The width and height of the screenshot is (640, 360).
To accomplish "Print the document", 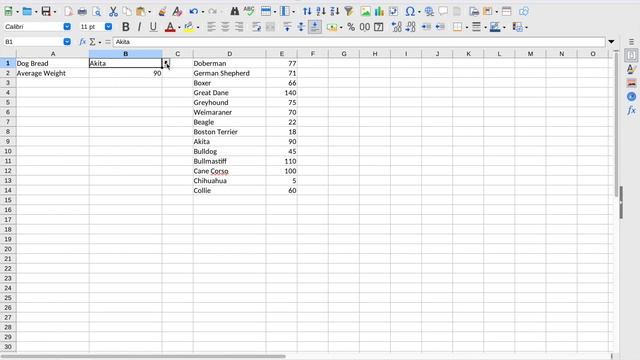I will pos(82,11).
